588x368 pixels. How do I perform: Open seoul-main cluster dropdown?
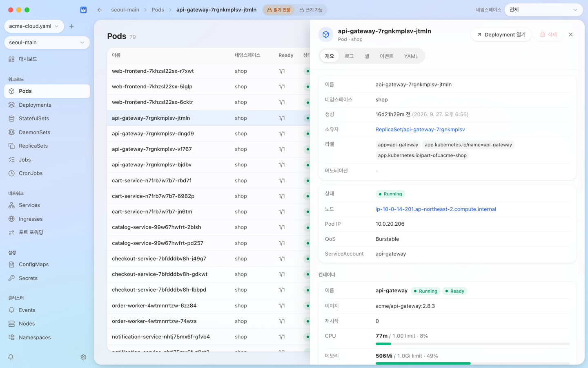(x=47, y=43)
